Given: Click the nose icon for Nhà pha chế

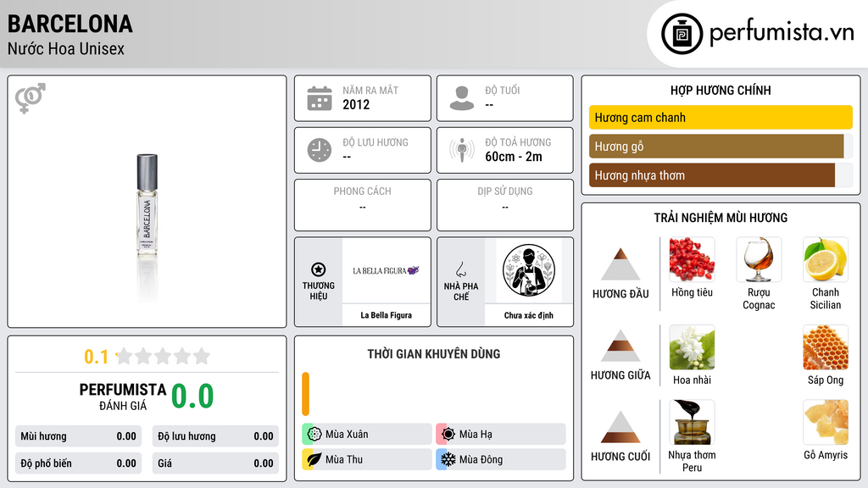Looking at the screenshot, I should 460,269.
